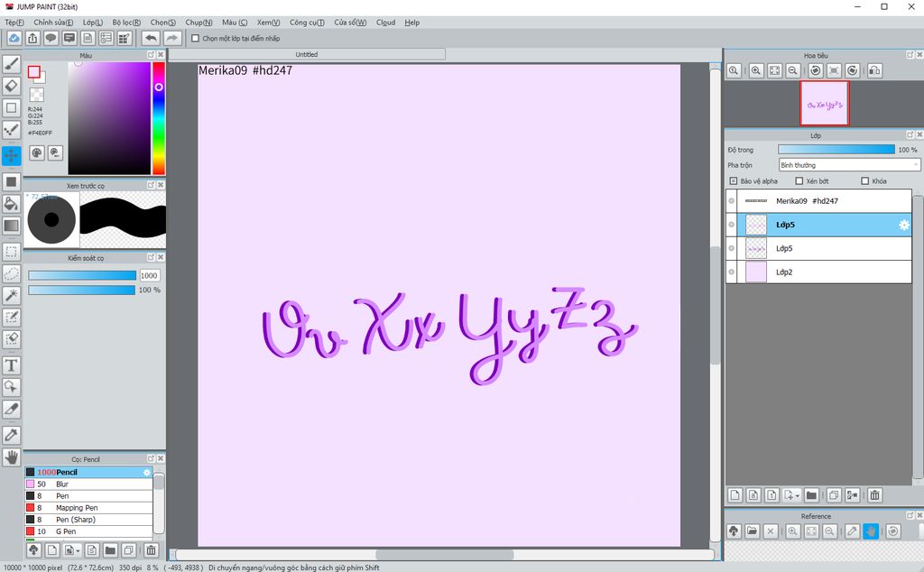Select the Select Eraser tool
924x572 pixels.
11,339
